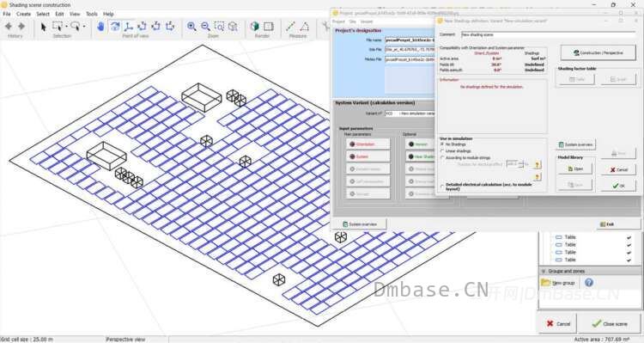This screenshot has height=343, width=644.
Task: Click Cancel beside Close scene
Action: pyautogui.click(x=558, y=324)
